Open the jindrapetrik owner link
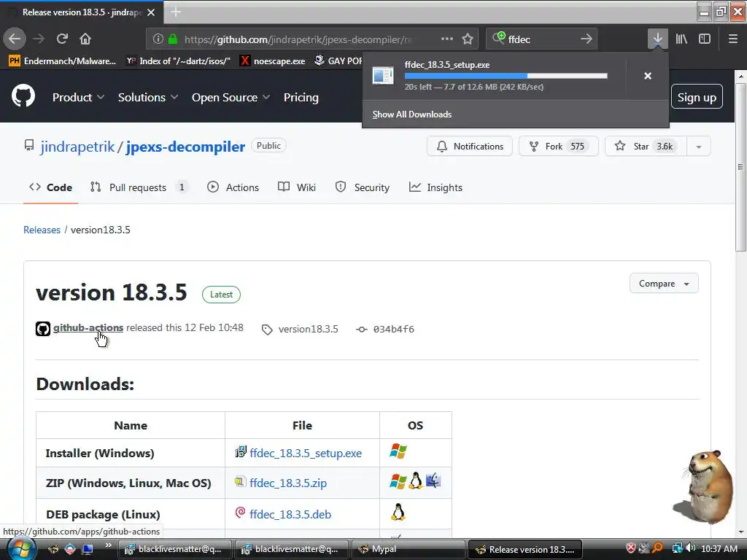 click(x=77, y=147)
